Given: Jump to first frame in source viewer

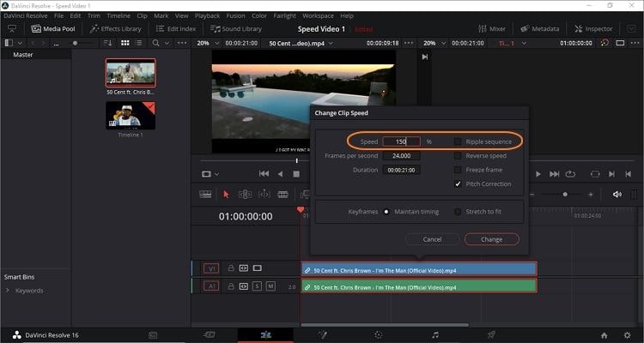Looking at the screenshot, I should [264, 174].
